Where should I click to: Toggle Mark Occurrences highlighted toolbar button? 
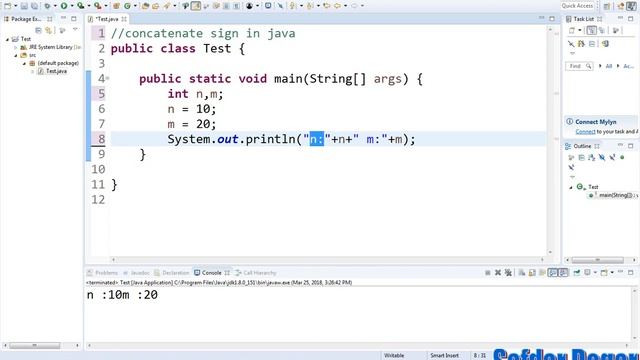(x=196, y=6)
